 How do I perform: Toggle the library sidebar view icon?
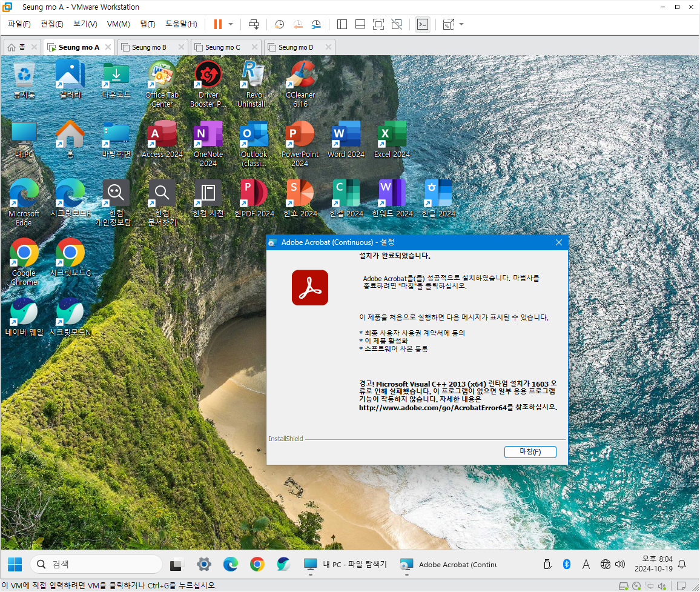[342, 24]
